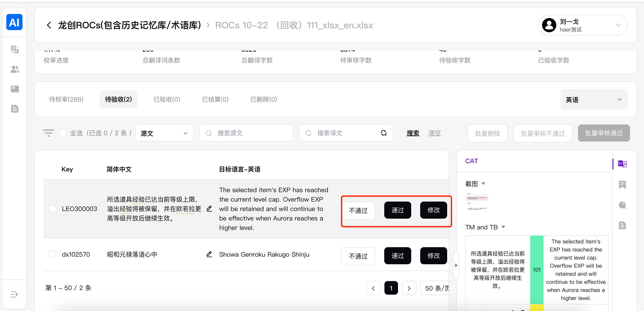Check the dx102570 row checkbox

tap(53, 254)
